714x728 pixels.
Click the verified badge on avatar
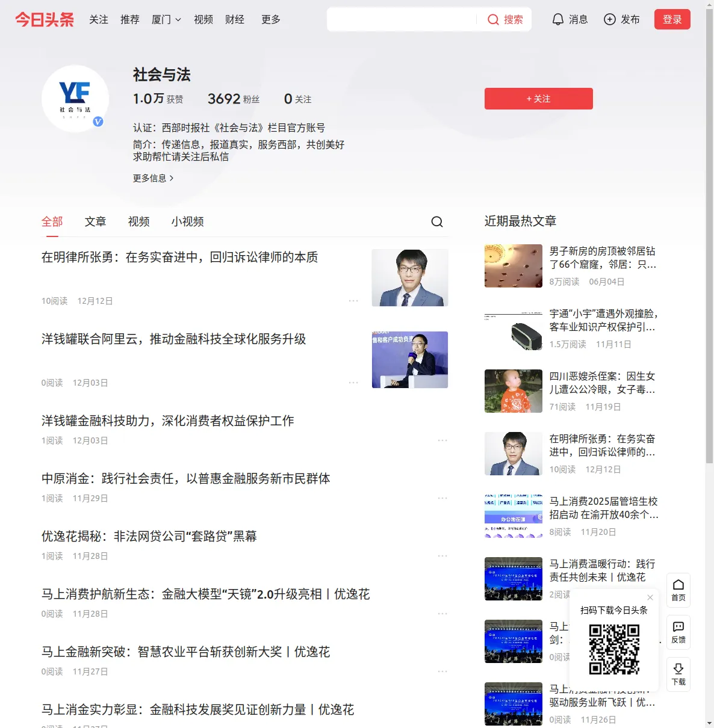[98, 122]
